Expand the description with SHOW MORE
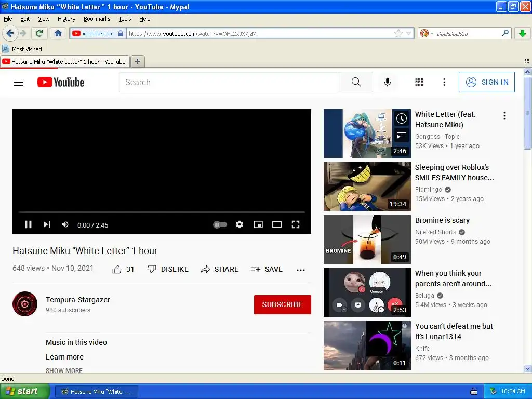This screenshot has width=532, height=399. (x=64, y=370)
